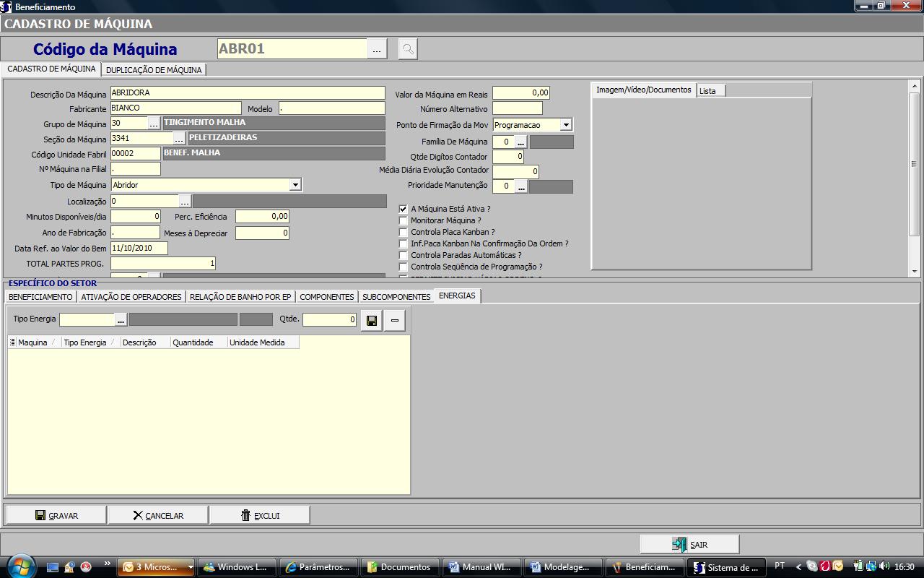Open the Localização lookup ellipsis button
This screenshot has width=924, height=578.
click(x=185, y=202)
